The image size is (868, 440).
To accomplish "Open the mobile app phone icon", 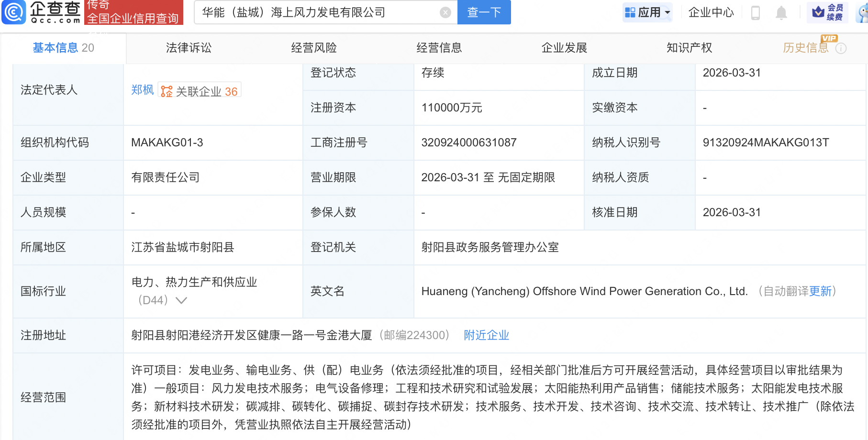I will tap(756, 13).
